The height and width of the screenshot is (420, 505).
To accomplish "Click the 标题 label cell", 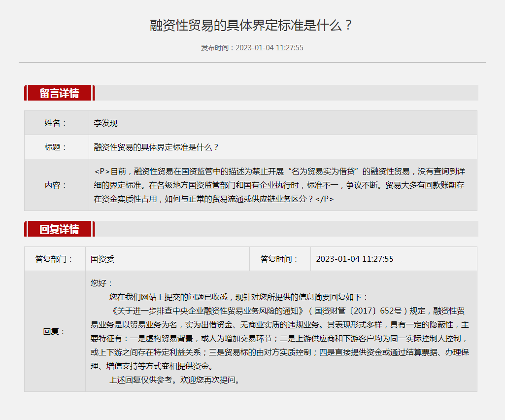I will pyautogui.click(x=56, y=147).
